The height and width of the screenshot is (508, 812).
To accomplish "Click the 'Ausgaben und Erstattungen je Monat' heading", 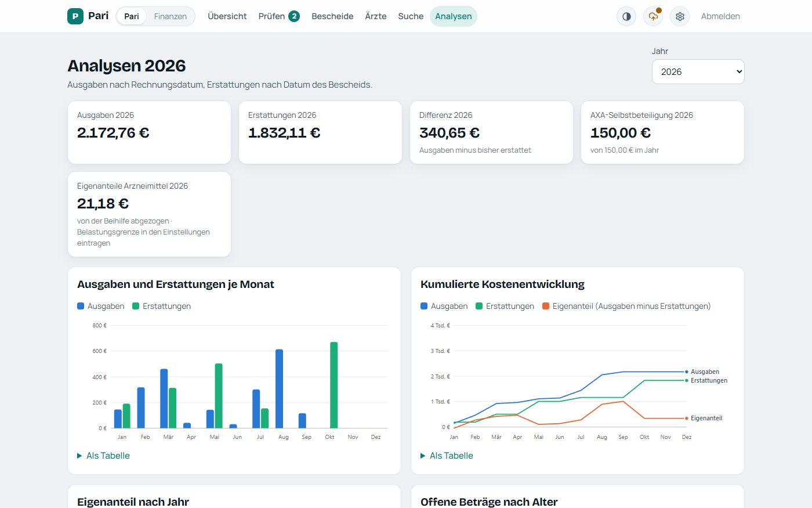I will pyautogui.click(x=176, y=284).
